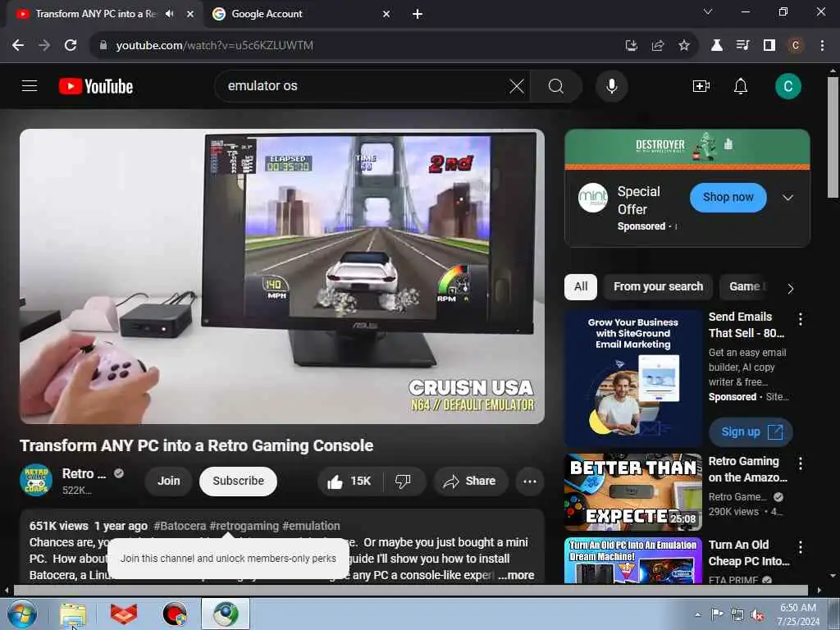Click the install app icon in address bar
840x630 pixels.
tap(631, 46)
